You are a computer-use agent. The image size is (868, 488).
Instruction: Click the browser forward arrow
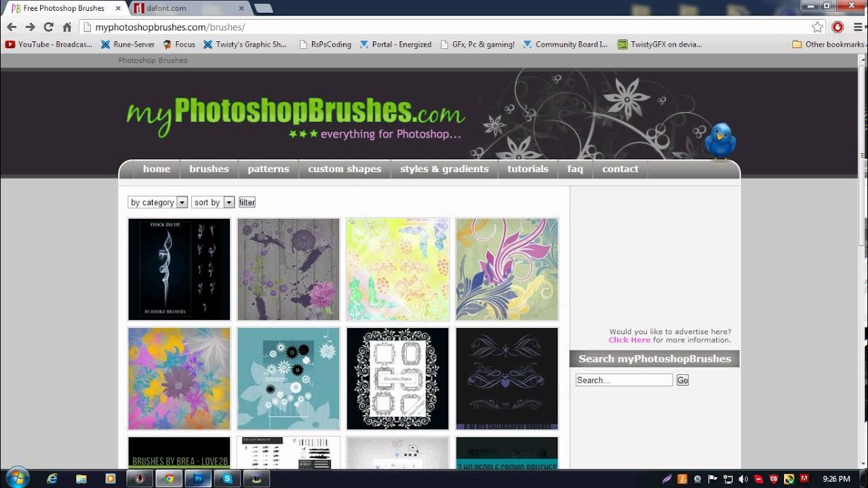coord(30,27)
